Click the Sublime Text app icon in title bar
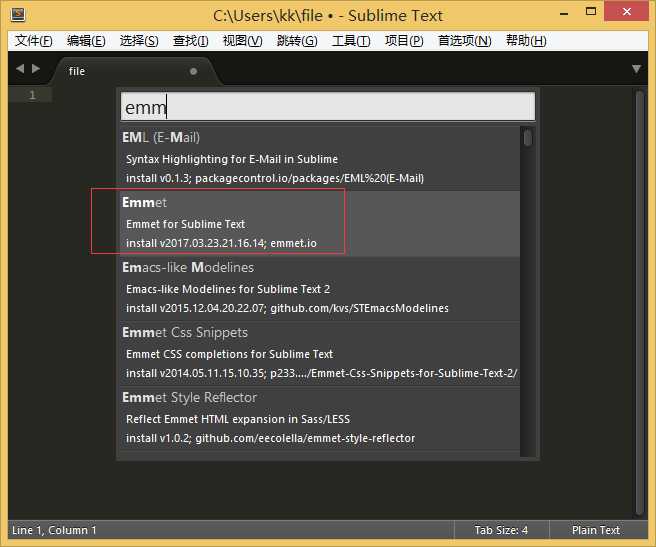This screenshot has width=656, height=547. (x=18, y=15)
